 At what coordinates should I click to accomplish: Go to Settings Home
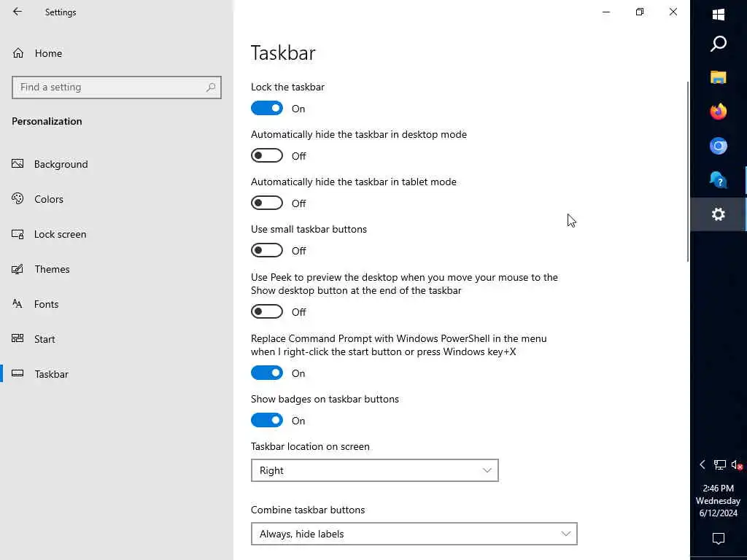pyautogui.click(x=48, y=53)
